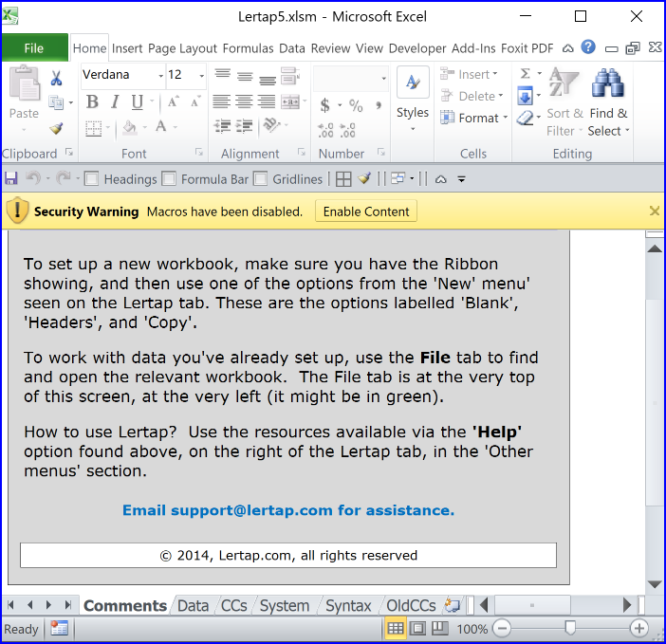Open the File tab

tap(34, 48)
